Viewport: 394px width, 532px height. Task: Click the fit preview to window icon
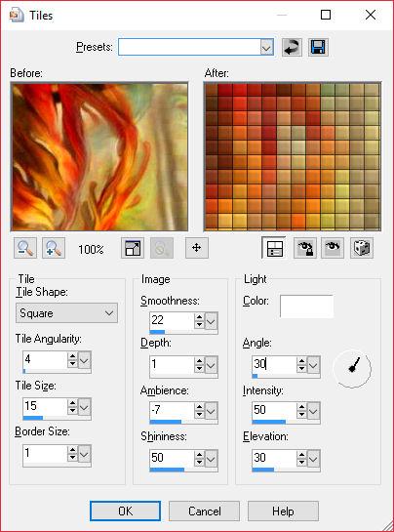click(133, 248)
